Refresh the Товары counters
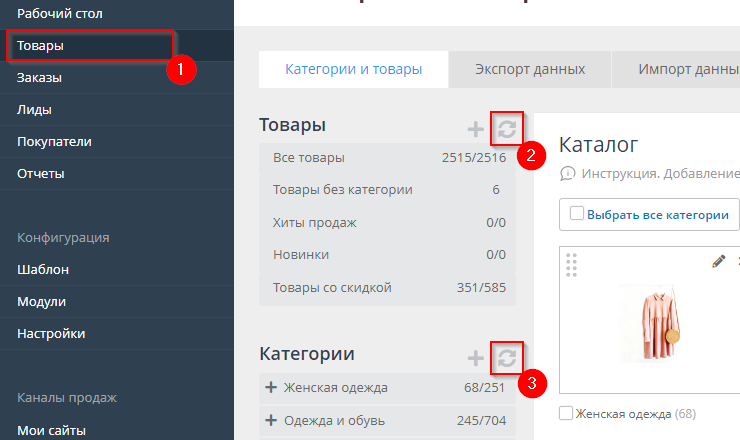This screenshot has width=740, height=440. click(507, 128)
